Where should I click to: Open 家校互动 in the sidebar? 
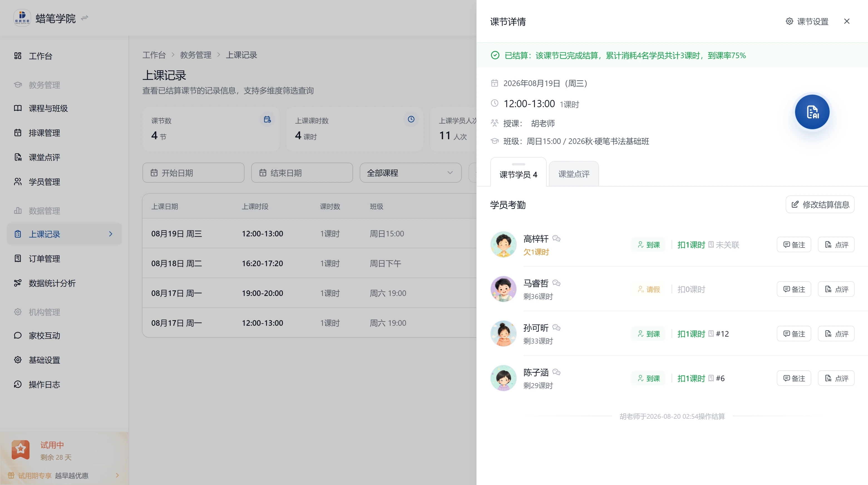(x=64, y=335)
